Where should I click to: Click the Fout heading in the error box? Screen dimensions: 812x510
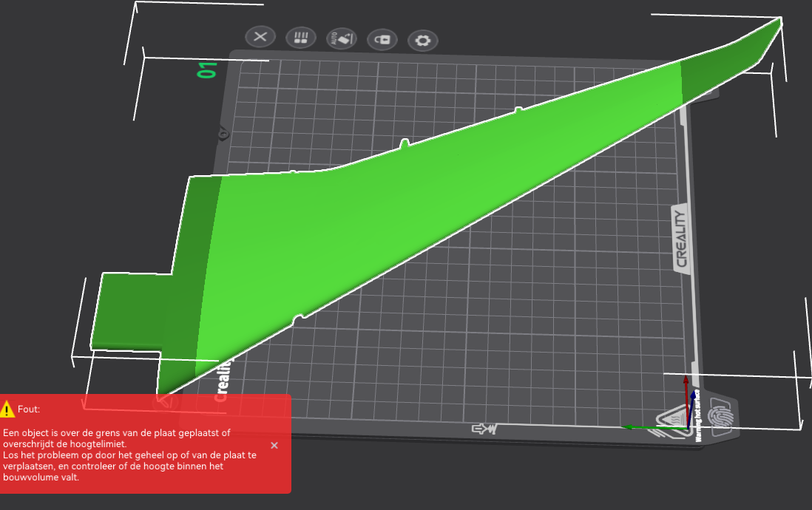29,409
